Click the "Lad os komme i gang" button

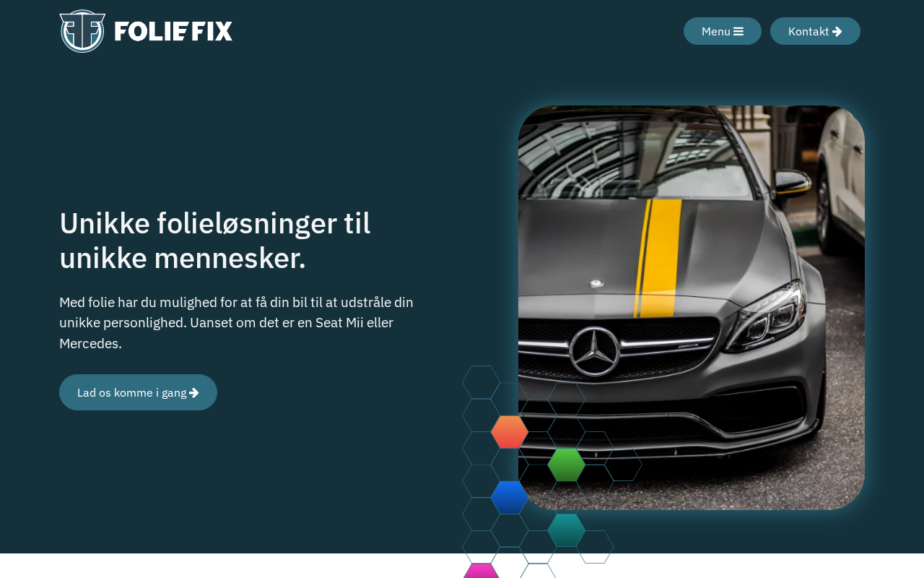tap(138, 392)
